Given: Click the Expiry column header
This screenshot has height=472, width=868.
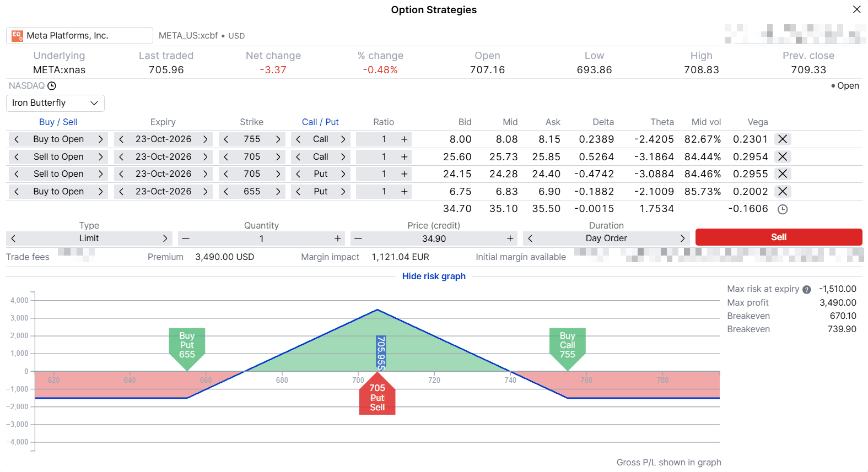Looking at the screenshot, I should [x=163, y=122].
